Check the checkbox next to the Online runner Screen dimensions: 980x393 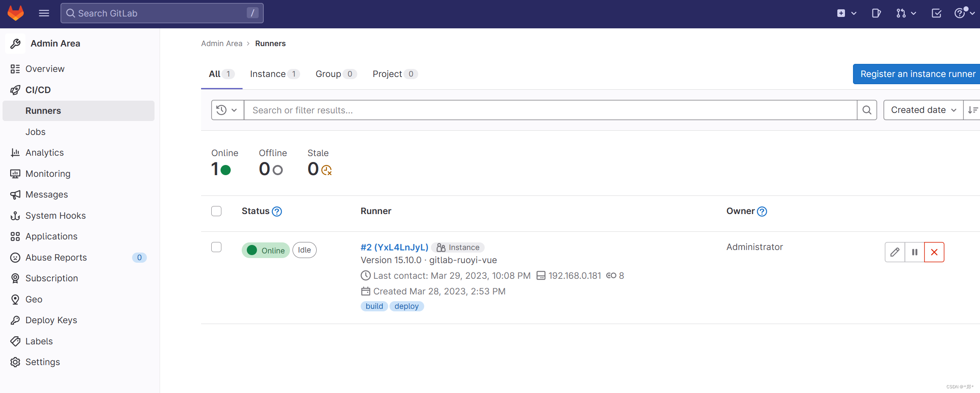(216, 247)
